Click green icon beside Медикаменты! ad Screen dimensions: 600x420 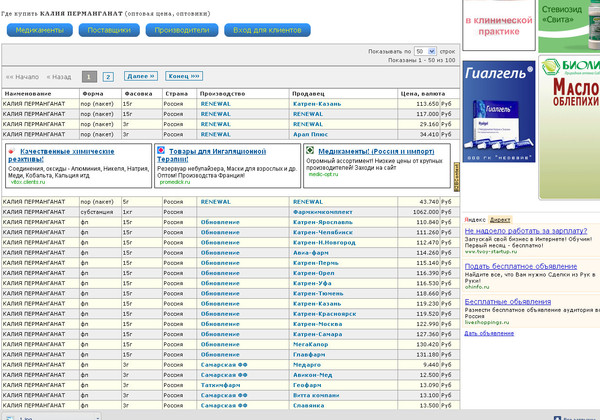[x=310, y=150]
